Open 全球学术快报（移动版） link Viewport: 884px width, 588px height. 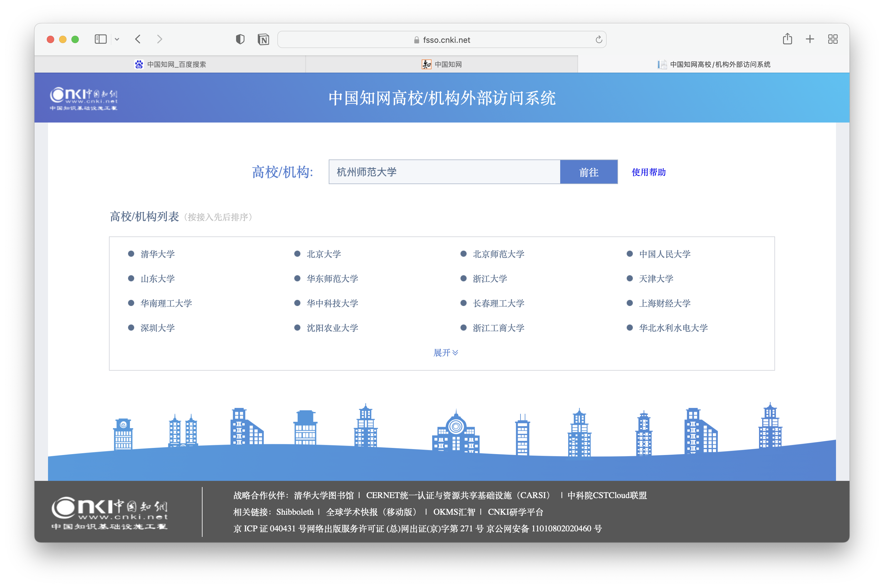point(371,512)
